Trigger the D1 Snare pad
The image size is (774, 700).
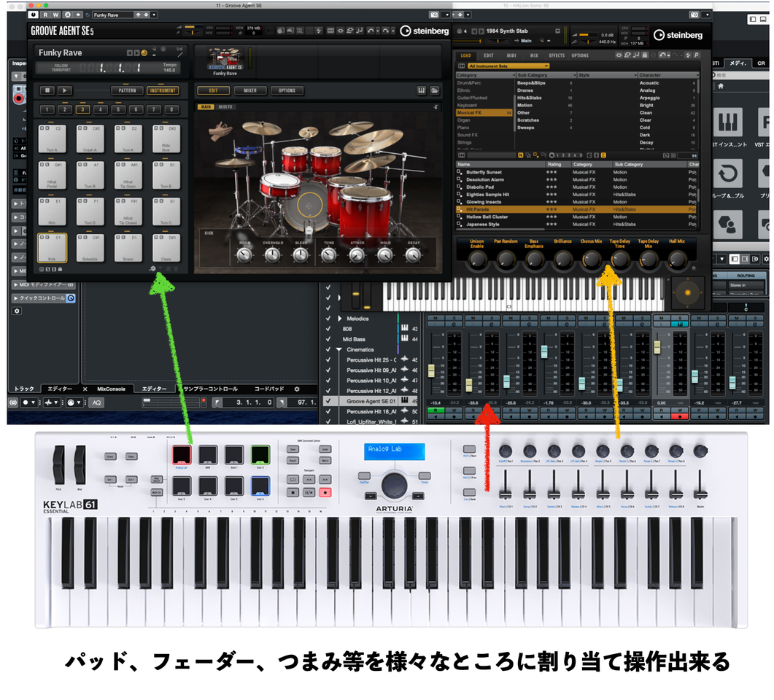128,248
